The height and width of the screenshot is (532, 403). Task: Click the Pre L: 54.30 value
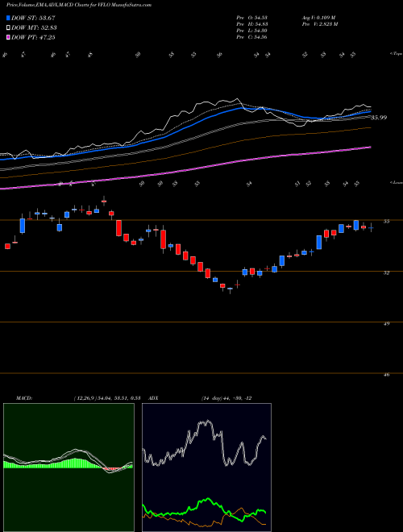(251, 31)
